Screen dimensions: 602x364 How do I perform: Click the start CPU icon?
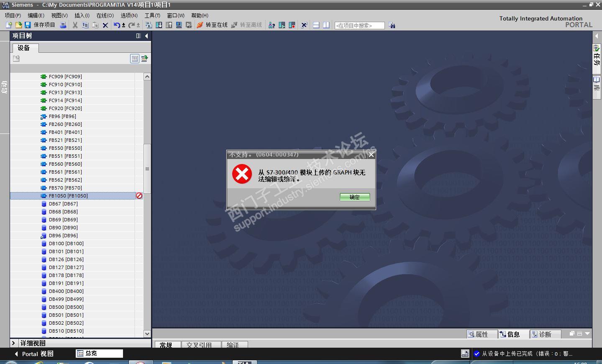point(282,25)
